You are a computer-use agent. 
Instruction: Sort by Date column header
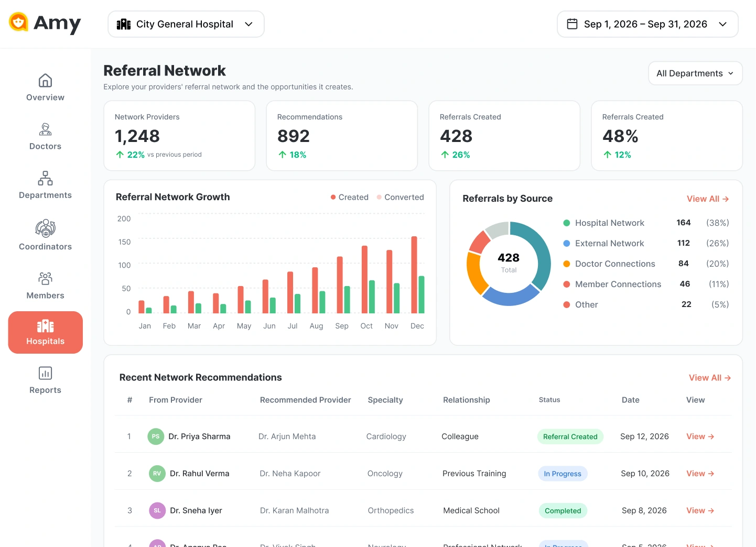(x=631, y=400)
